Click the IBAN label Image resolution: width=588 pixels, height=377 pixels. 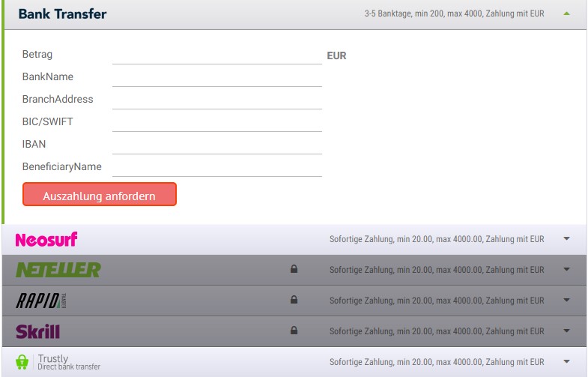34,144
